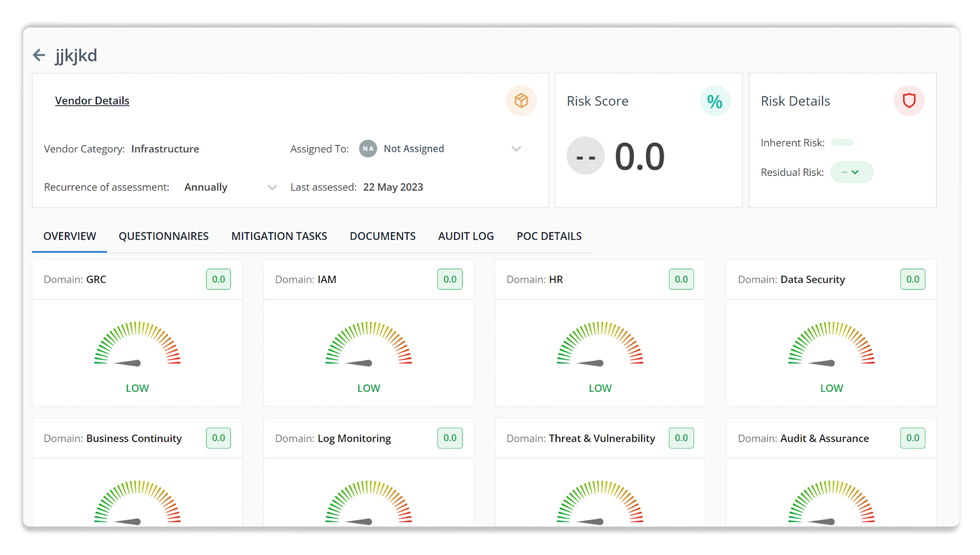Image resolution: width=980 pixels, height=555 pixels.
Task: Click LOW label under GRC gauge
Action: pyautogui.click(x=137, y=388)
